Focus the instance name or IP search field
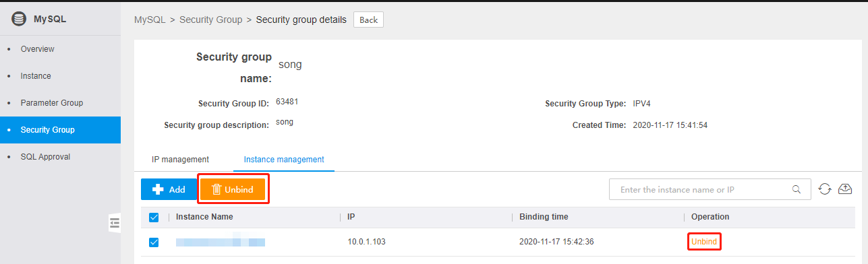The width and height of the screenshot is (868, 264). point(700,189)
